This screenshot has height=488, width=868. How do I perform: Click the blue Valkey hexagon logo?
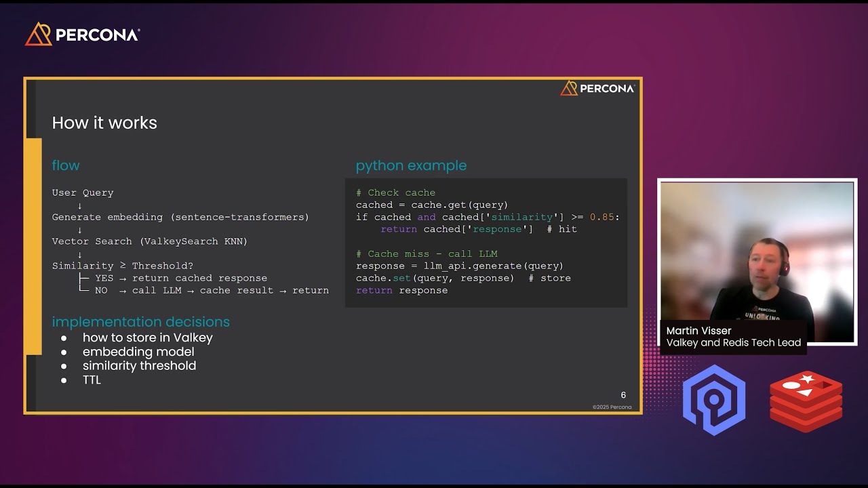point(714,400)
